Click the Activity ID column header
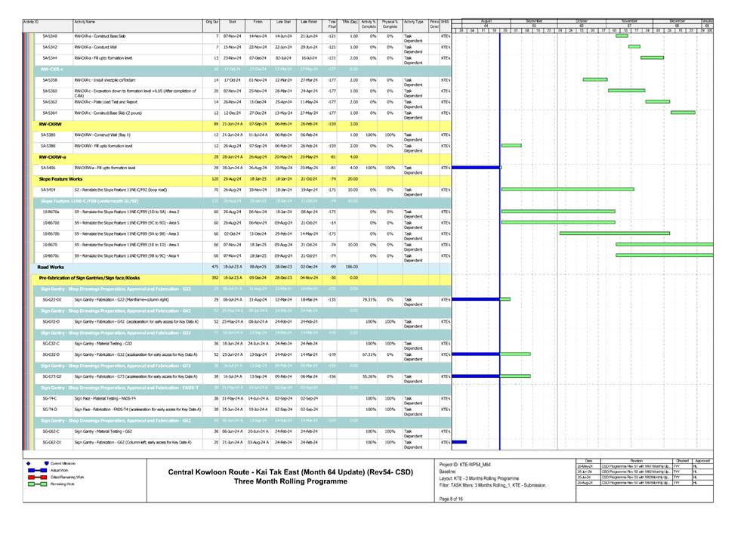Screen dimensions: 756x535 tap(32, 23)
